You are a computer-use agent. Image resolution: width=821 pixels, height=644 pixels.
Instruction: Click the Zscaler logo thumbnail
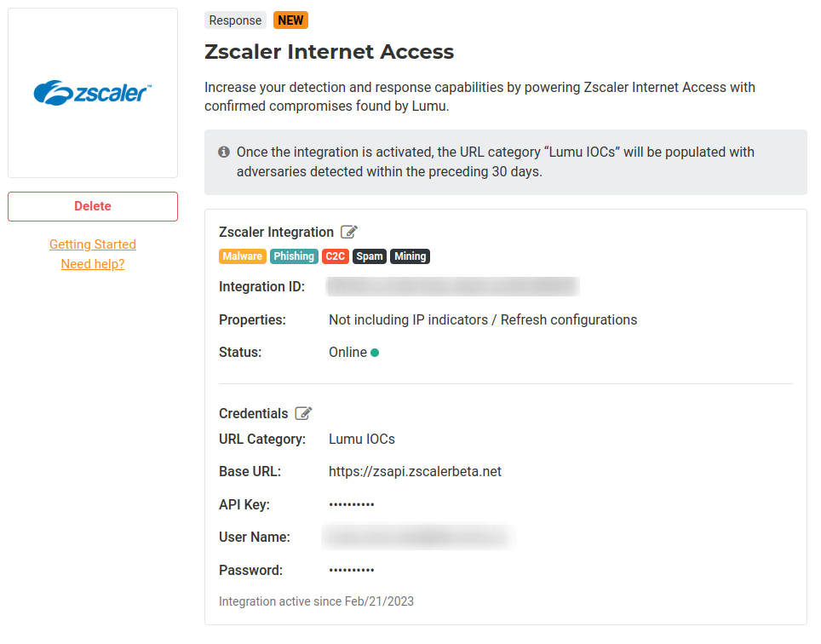point(93,93)
